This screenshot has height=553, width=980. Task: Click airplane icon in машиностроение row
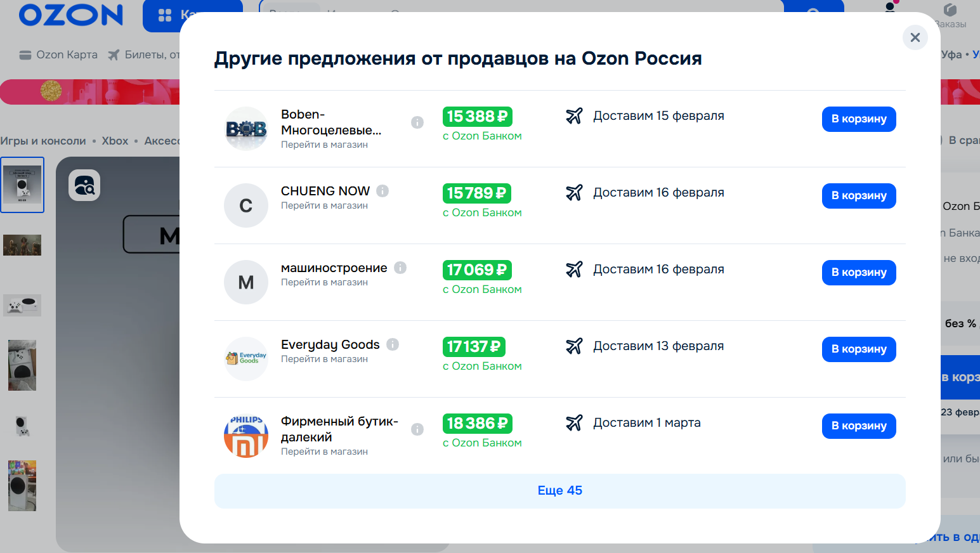coord(574,270)
